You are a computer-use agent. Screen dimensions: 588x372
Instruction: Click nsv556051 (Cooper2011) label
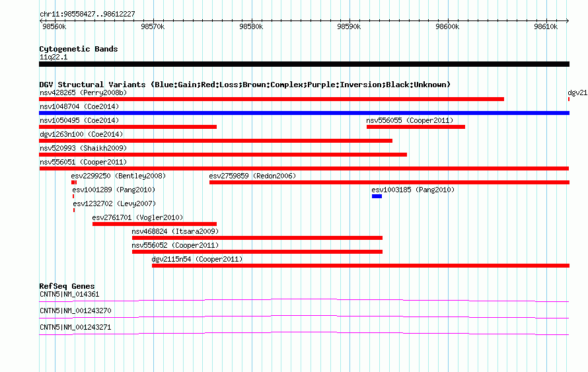tap(83, 162)
